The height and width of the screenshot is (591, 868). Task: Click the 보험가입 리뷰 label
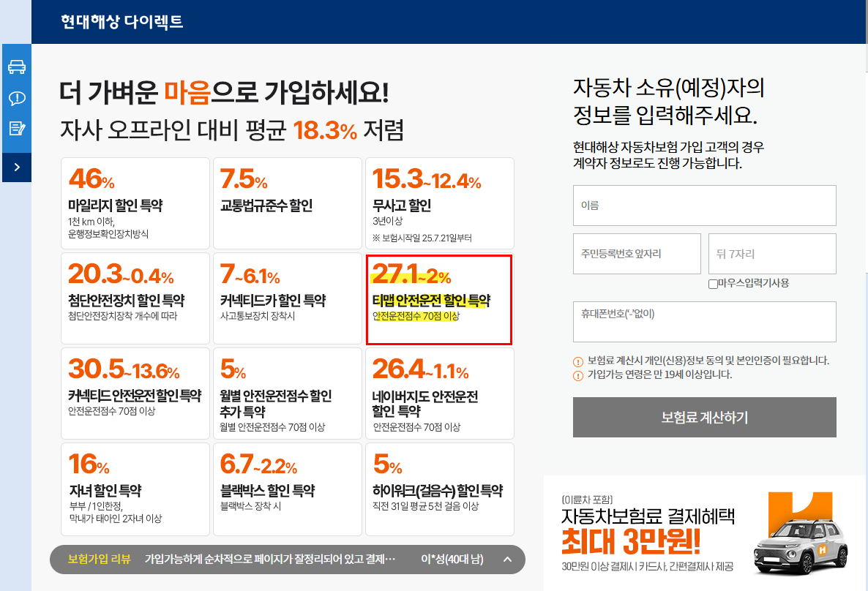99,559
